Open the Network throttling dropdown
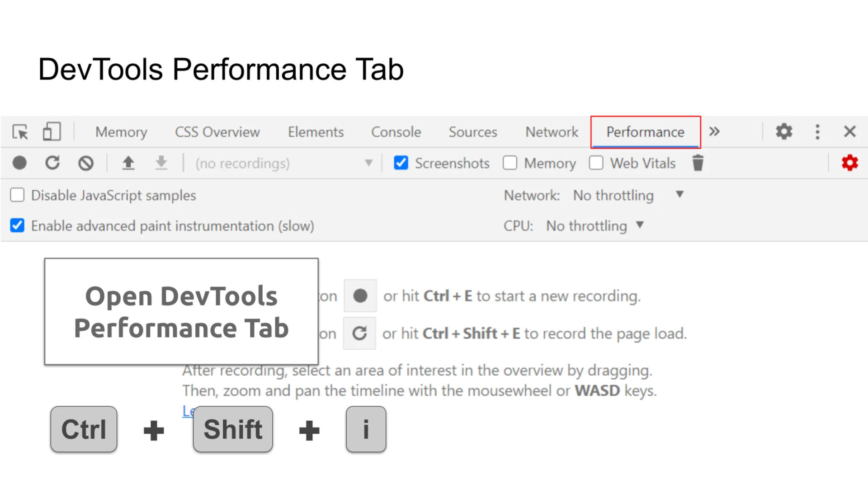The width and height of the screenshot is (868, 488). [628, 195]
